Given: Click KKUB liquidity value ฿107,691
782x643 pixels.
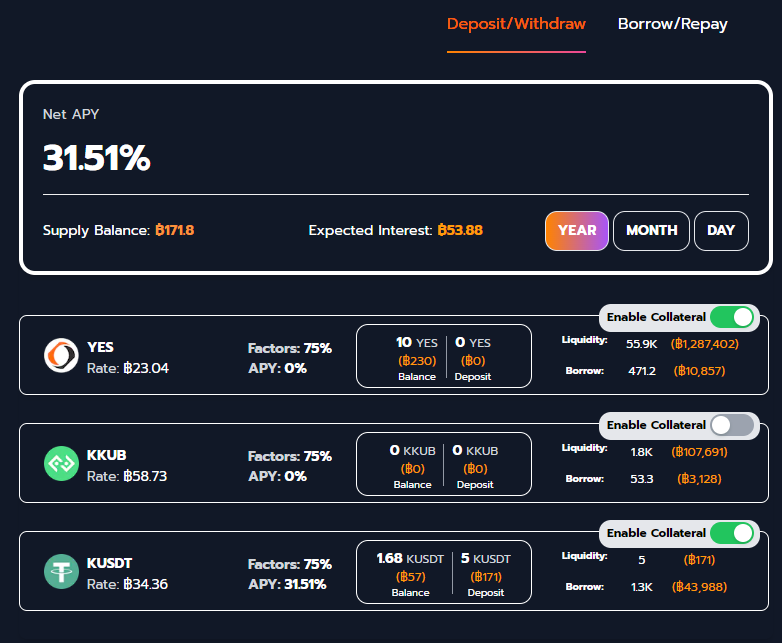Looking at the screenshot, I should tap(701, 452).
